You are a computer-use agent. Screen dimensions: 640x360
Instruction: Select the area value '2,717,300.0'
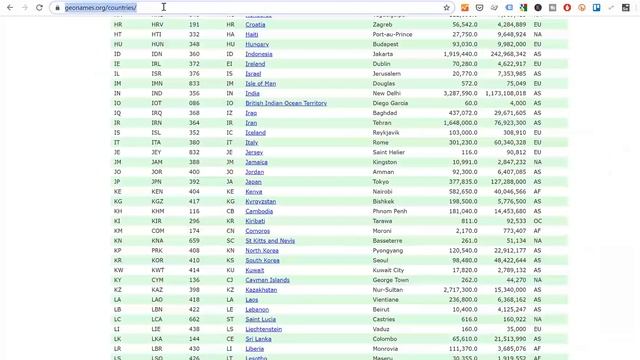pyautogui.click(x=460, y=290)
